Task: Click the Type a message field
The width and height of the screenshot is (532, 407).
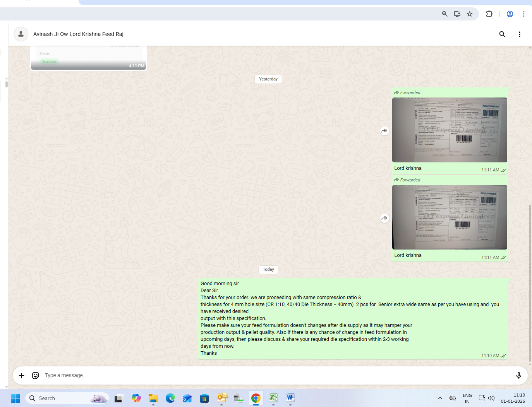Action: tap(271, 375)
